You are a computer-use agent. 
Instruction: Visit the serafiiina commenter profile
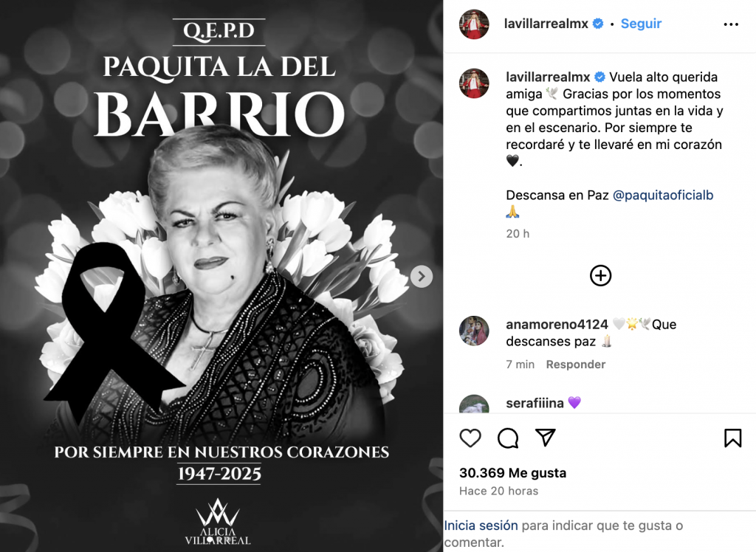pos(535,403)
